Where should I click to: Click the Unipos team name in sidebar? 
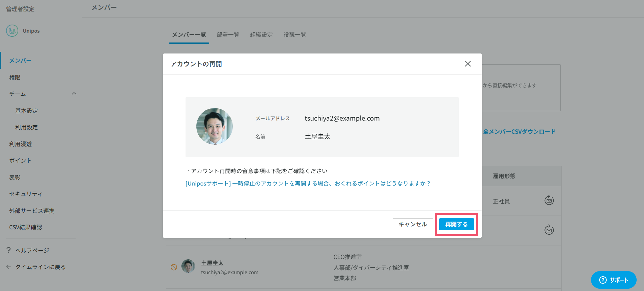point(31,31)
